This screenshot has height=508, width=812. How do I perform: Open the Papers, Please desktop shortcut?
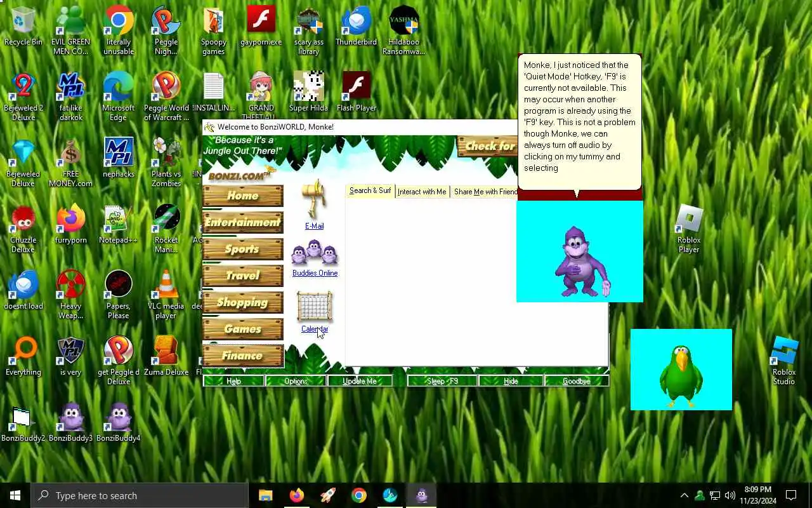[x=119, y=295]
